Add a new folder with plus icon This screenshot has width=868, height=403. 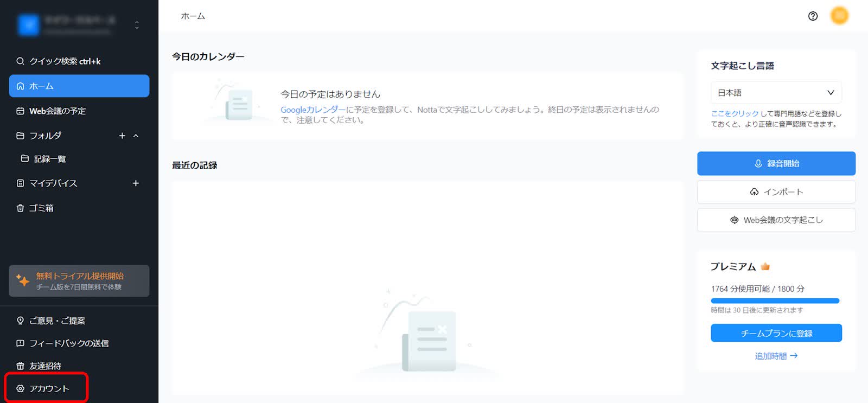click(x=122, y=136)
